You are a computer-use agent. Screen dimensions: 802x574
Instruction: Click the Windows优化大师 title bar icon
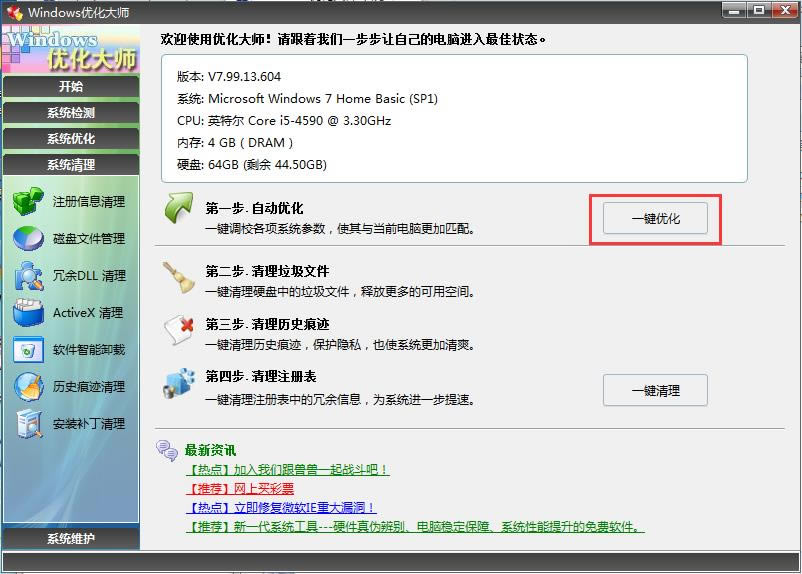(15, 12)
